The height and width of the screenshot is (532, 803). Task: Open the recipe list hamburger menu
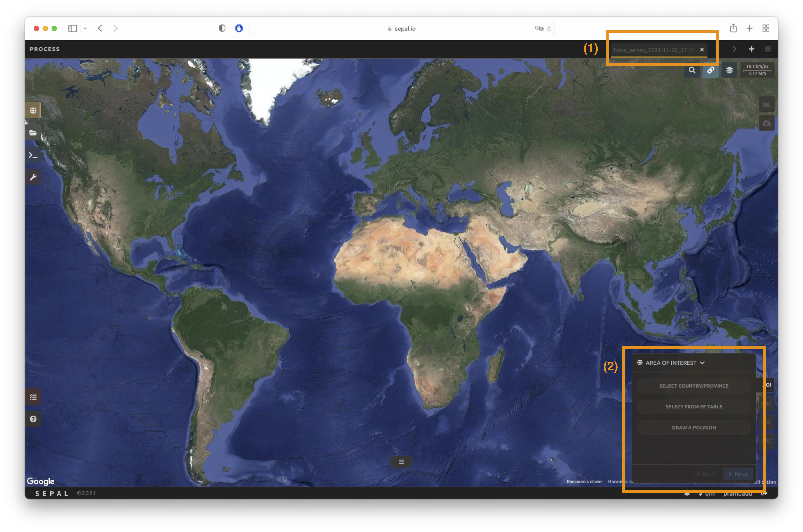click(x=768, y=49)
